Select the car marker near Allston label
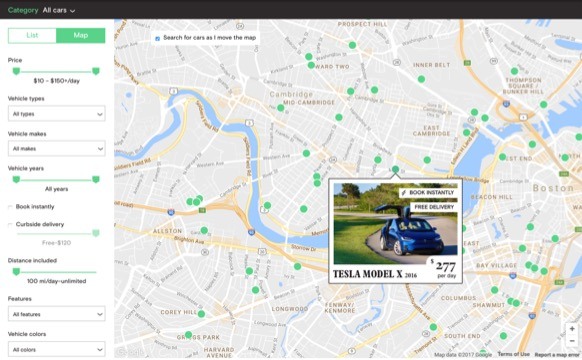The height and width of the screenshot is (360, 582). tap(204, 230)
